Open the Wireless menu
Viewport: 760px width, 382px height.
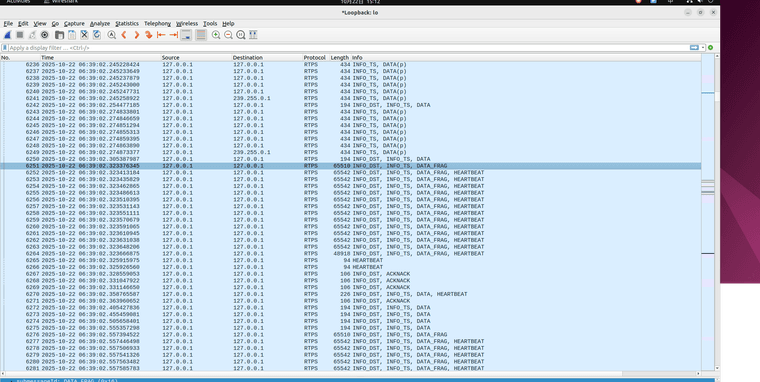coord(187,23)
